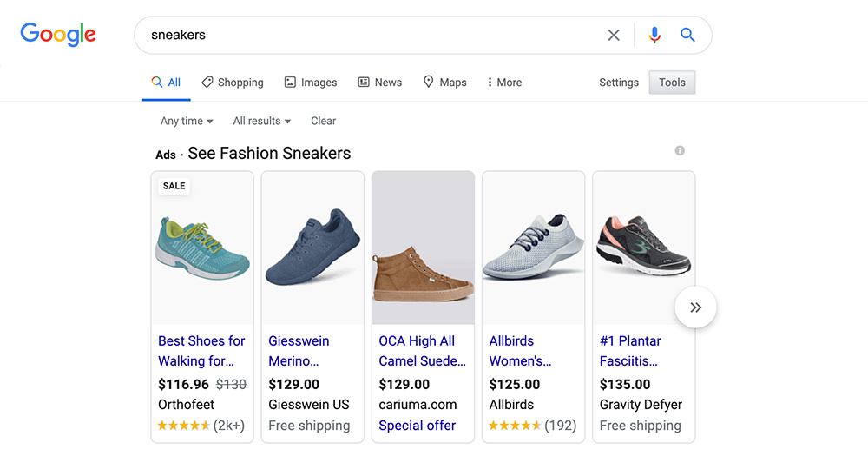Select the All tab
Viewport: 868px width, 456px height.
point(166,83)
